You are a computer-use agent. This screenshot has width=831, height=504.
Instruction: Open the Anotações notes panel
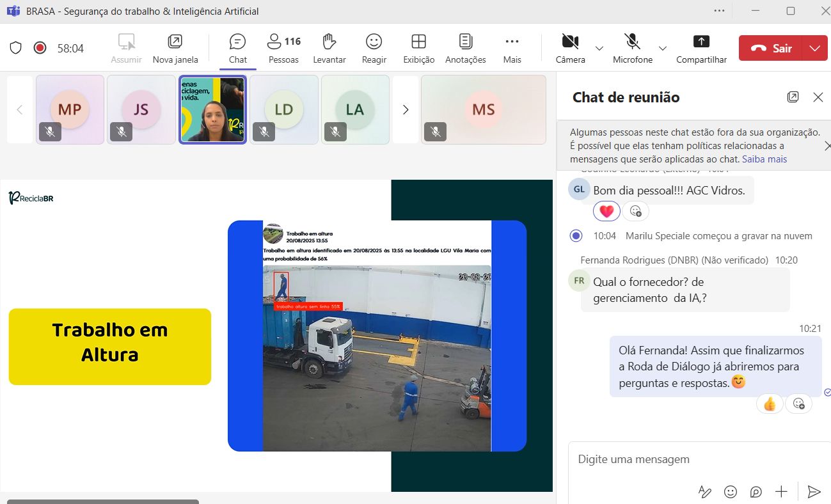click(465, 49)
